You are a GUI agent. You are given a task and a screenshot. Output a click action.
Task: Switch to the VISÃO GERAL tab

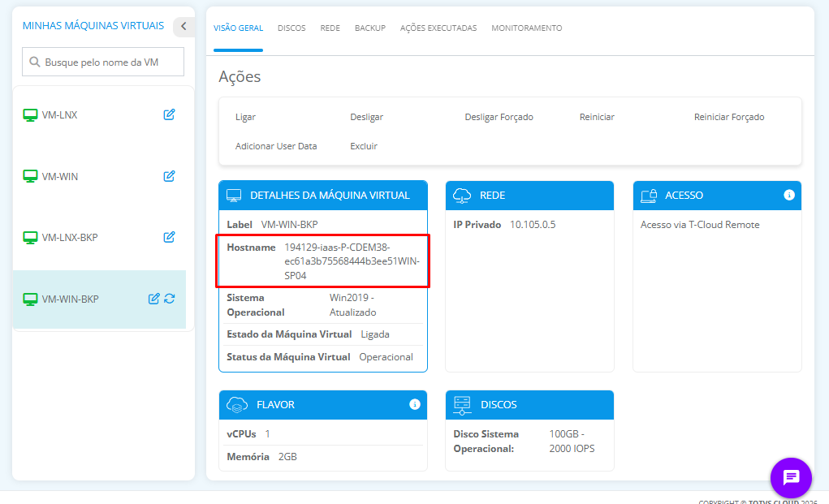click(x=238, y=28)
